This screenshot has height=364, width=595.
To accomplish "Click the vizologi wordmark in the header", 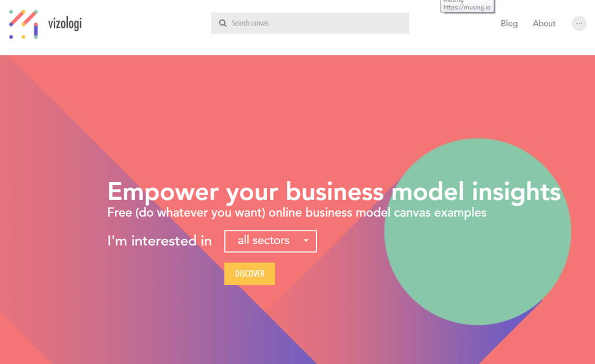I will [x=64, y=25].
